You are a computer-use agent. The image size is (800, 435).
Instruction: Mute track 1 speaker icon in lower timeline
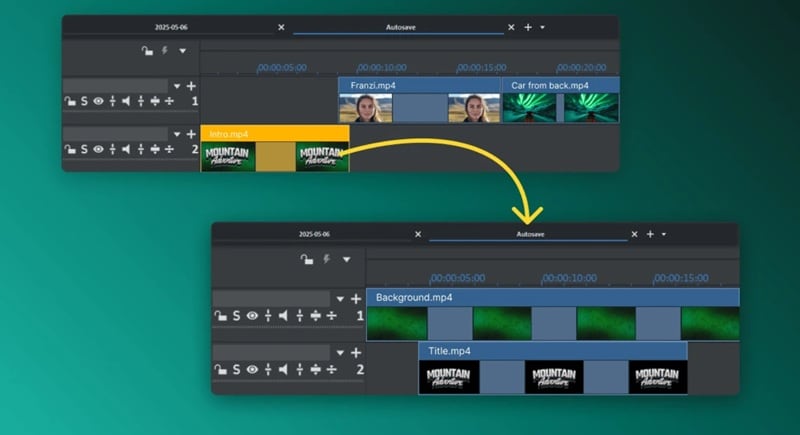(x=283, y=316)
